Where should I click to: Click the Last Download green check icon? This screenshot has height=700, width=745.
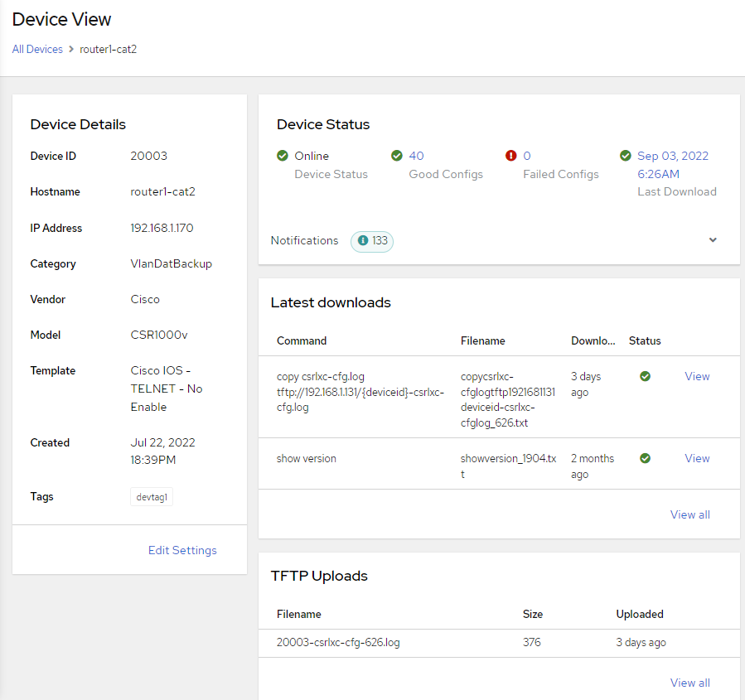pos(626,156)
